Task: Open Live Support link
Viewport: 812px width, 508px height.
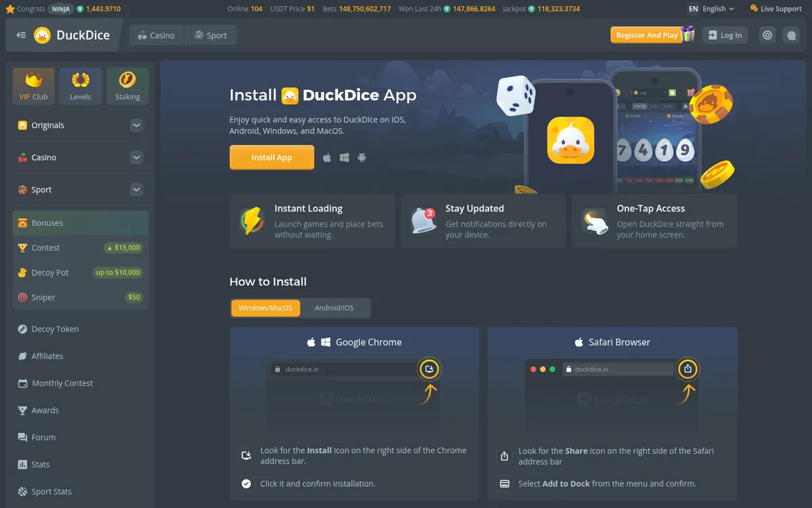Action: (776, 9)
